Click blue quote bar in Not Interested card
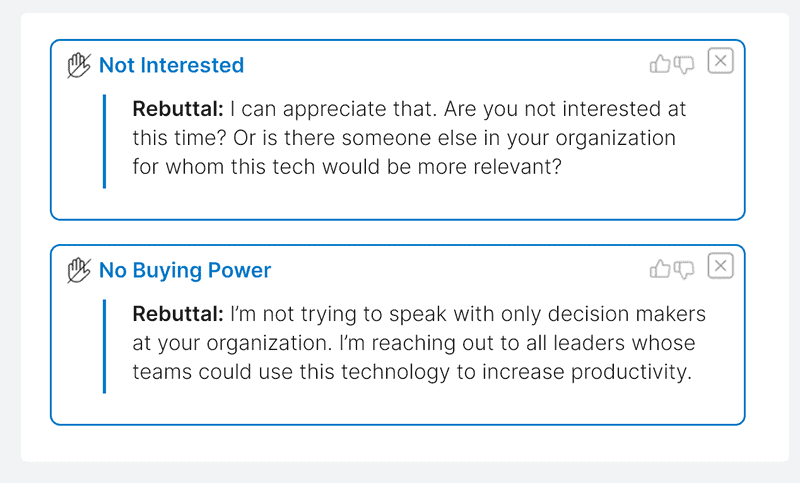 [105, 141]
